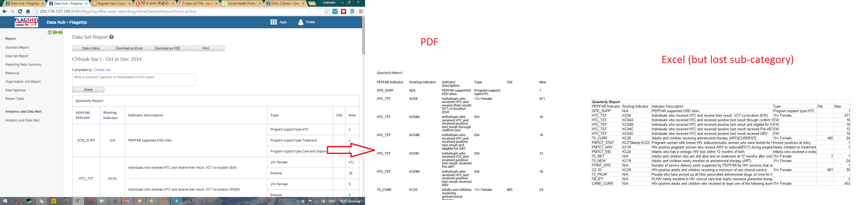Open the Chhouk Sar user link
Viewport: 868px width, 205px height.
pyautogui.click(x=102, y=70)
